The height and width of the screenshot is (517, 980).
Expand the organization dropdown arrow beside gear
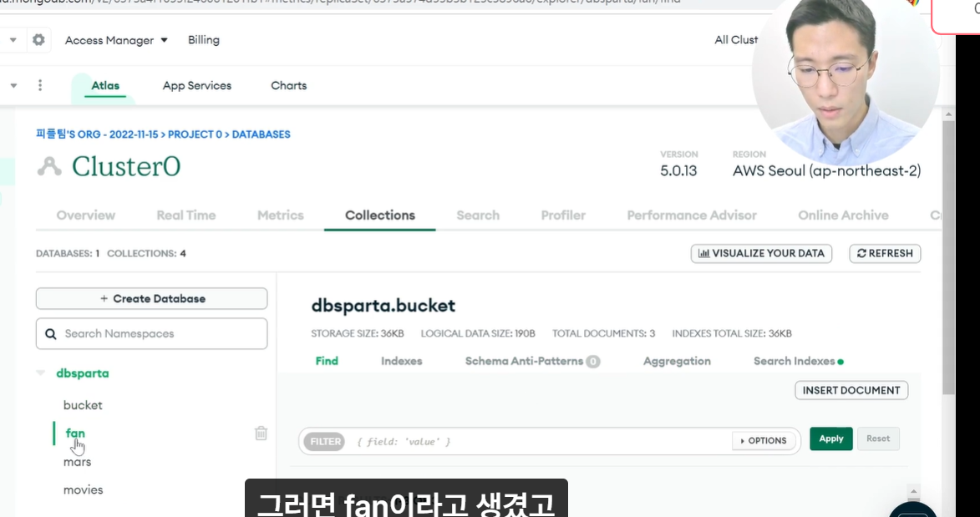click(x=13, y=40)
